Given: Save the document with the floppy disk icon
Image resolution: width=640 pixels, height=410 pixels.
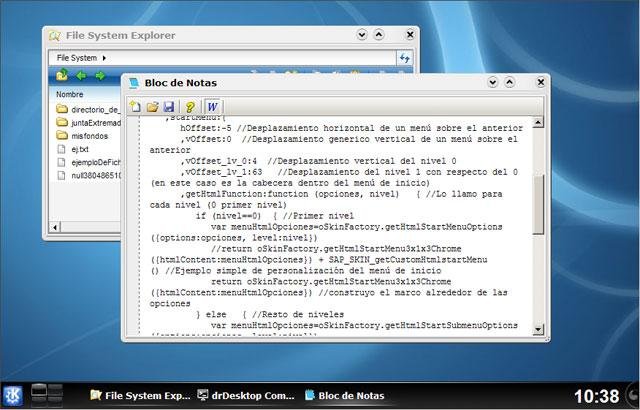Looking at the screenshot, I should click(x=169, y=107).
